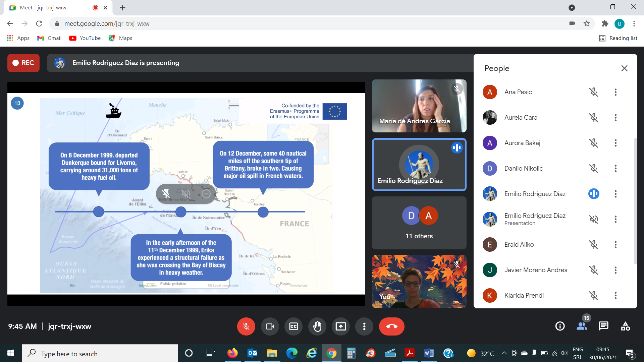The height and width of the screenshot is (362, 644).
Task: Open options menu for Aurora Bakaj
Action: [615, 143]
